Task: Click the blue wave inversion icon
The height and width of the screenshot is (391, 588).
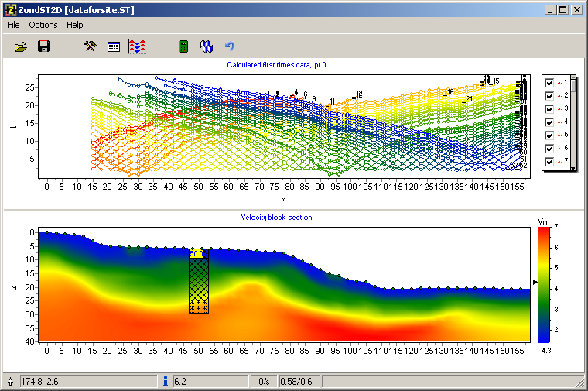Action: [x=207, y=46]
